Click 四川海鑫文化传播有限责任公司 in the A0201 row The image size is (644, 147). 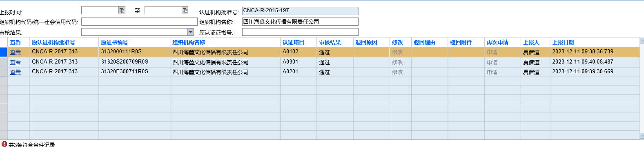point(210,72)
